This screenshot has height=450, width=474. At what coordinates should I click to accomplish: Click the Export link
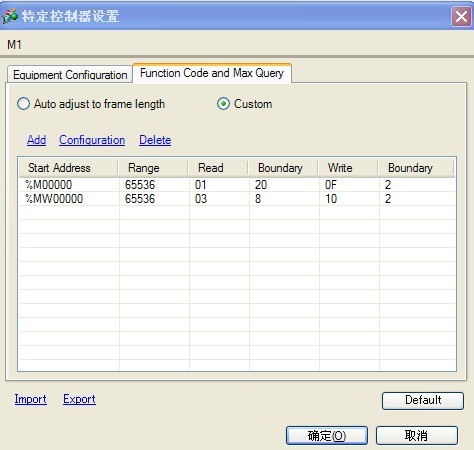point(79,399)
